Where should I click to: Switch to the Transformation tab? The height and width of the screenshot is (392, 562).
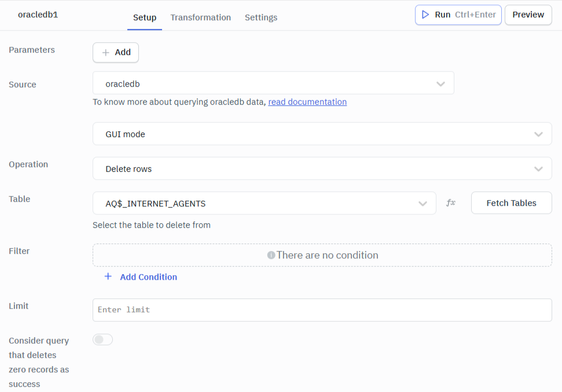pos(201,17)
